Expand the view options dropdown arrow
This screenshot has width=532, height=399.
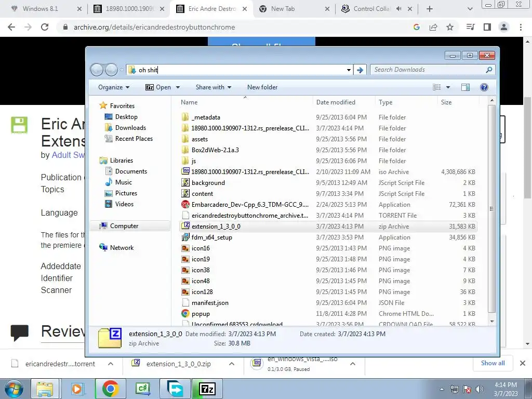448,87
